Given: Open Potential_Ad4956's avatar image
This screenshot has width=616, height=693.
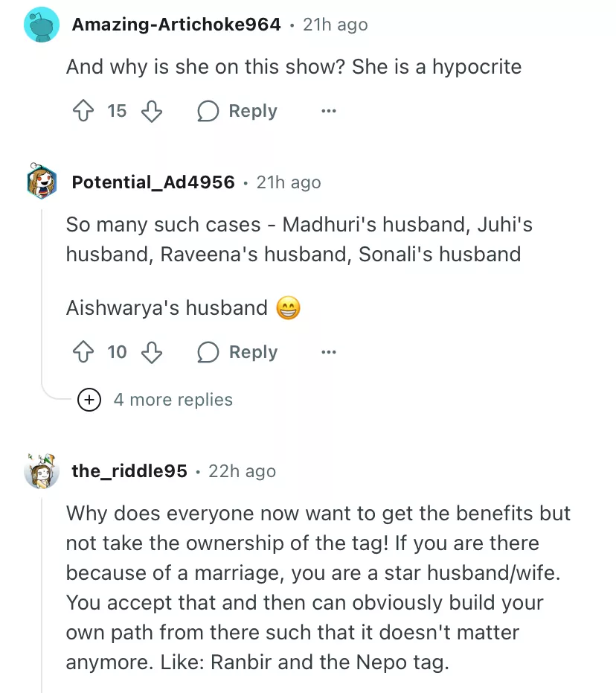Looking at the screenshot, I should click(x=42, y=182).
